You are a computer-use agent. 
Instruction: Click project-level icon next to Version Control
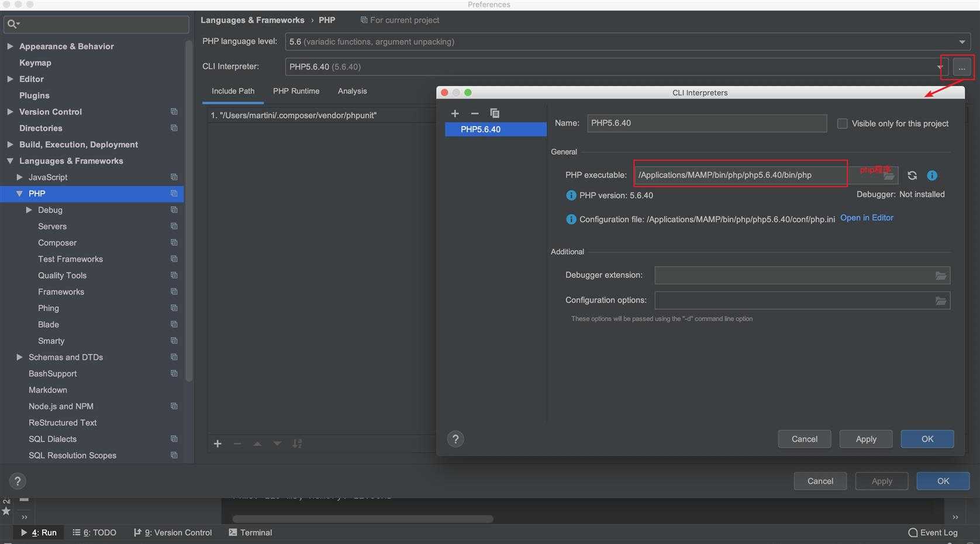click(x=174, y=112)
